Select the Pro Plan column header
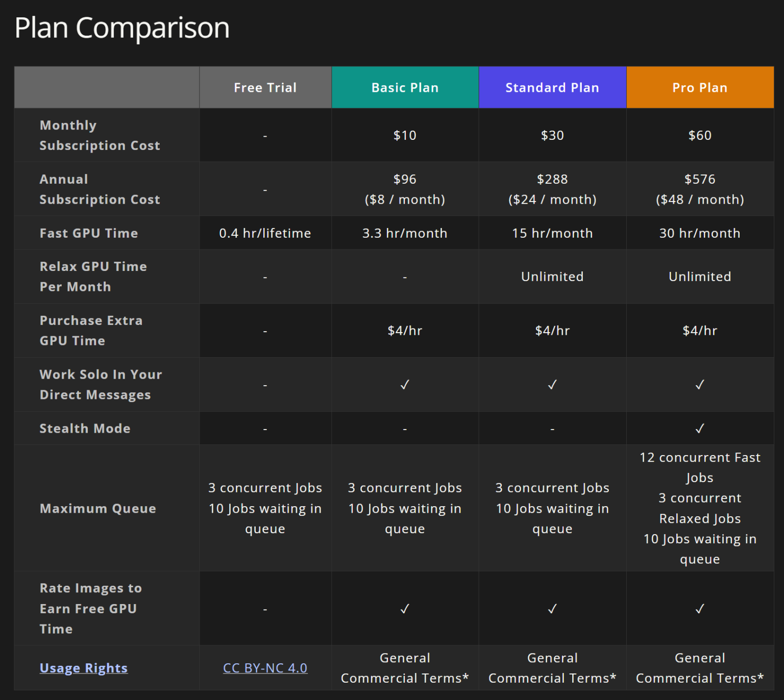The image size is (784, 700). click(x=700, y=87)
